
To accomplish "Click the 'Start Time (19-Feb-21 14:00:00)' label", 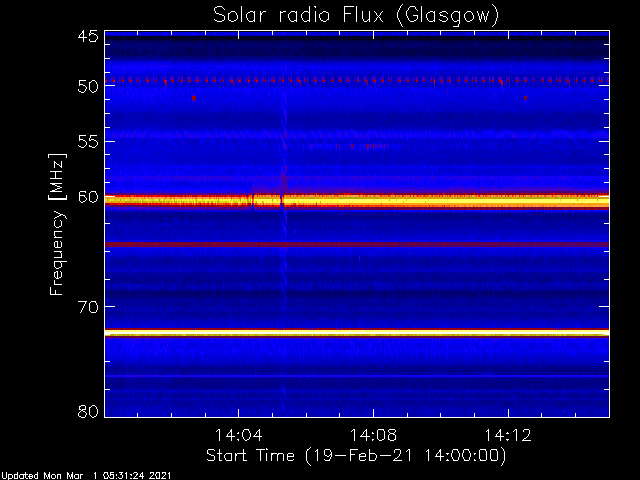I will click(356, 456).
